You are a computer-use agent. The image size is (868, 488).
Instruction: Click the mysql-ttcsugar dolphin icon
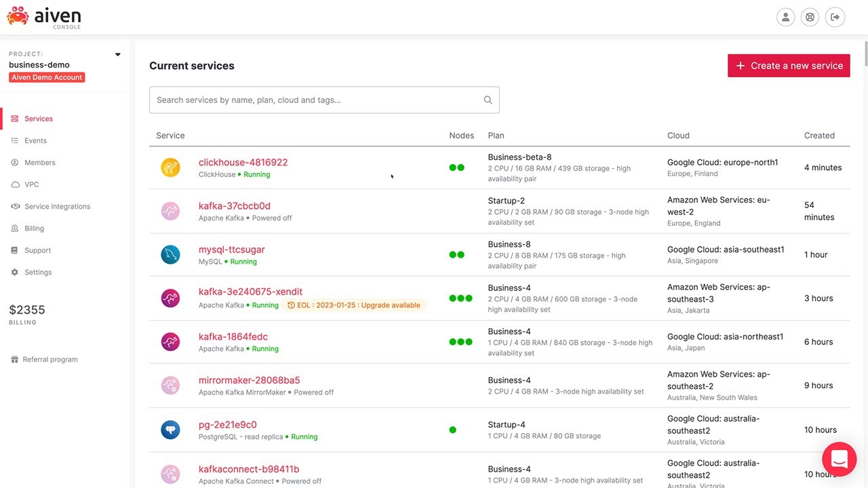pyautogui.click(x=170, y=255)
